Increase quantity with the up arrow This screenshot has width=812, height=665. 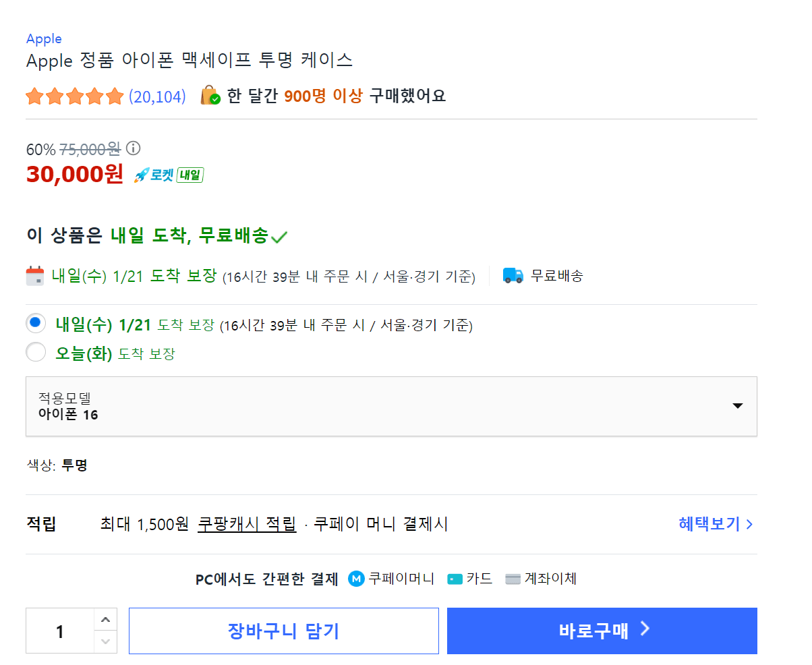[x=106, y=618]
